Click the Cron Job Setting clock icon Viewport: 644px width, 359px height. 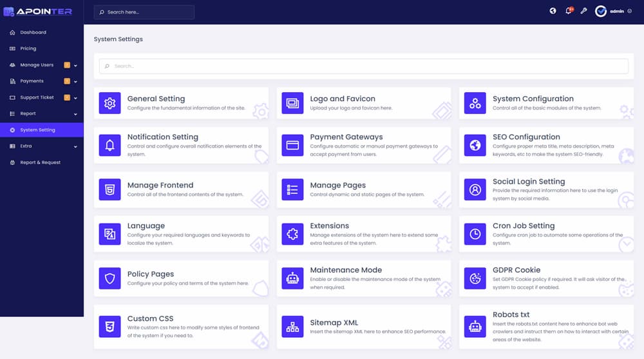(x=475, y=234)
